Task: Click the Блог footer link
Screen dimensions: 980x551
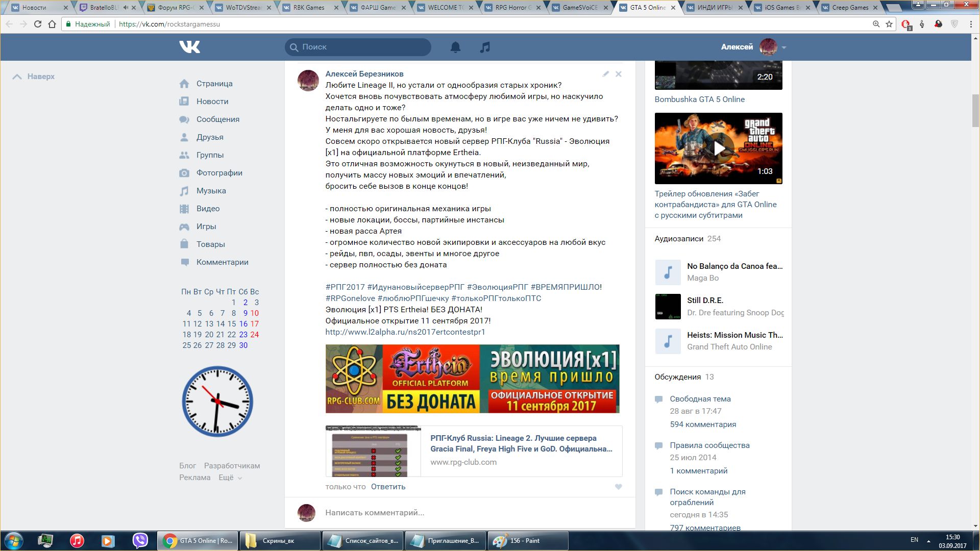Action: click(x=187, y=466)
